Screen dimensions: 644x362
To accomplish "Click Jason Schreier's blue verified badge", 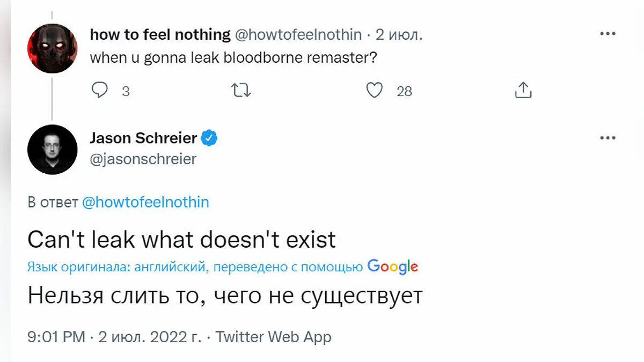I will [209, 138].
